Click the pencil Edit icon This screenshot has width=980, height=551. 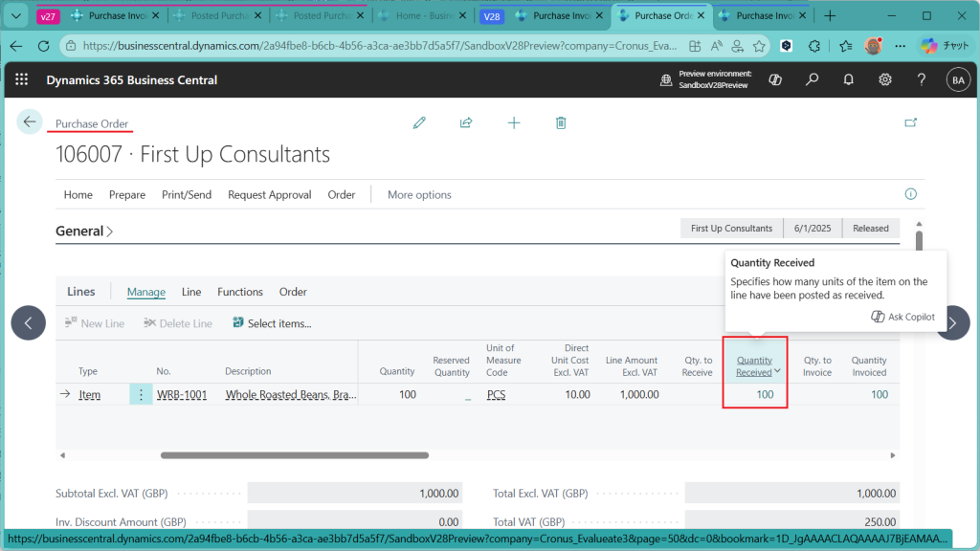(x=419, y=122)
